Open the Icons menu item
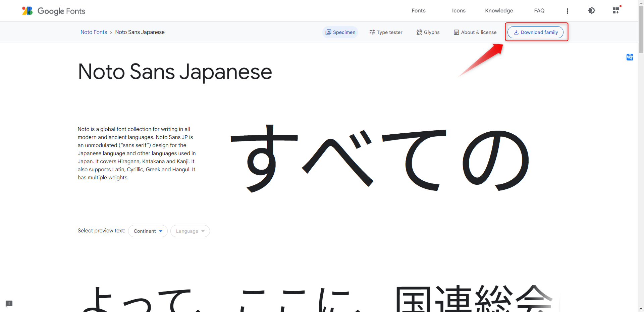The image size is (644, 312). [x=459, y=11]
